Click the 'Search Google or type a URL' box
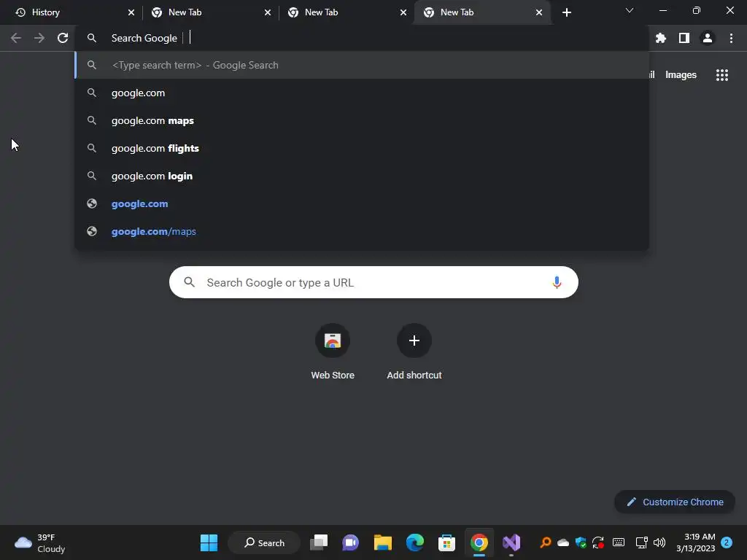Viewport: 747px width, 560px height. click(373, 282)
